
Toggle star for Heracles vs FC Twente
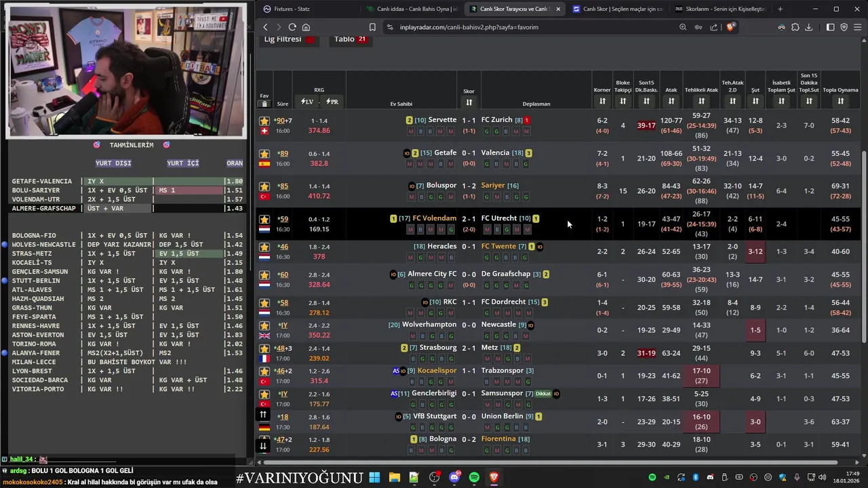pyautogui.click(x=264, y=247)
